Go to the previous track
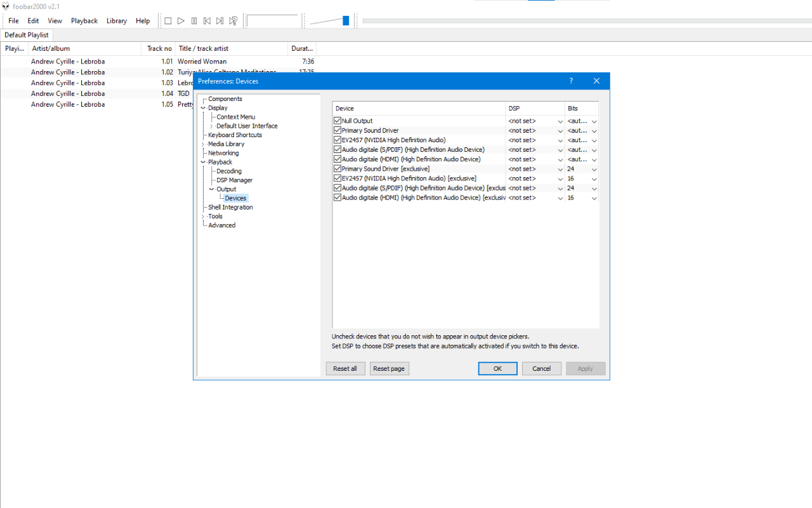Image resolution: width=812 pixels, height=508 pixels. (x=207, y=21)
